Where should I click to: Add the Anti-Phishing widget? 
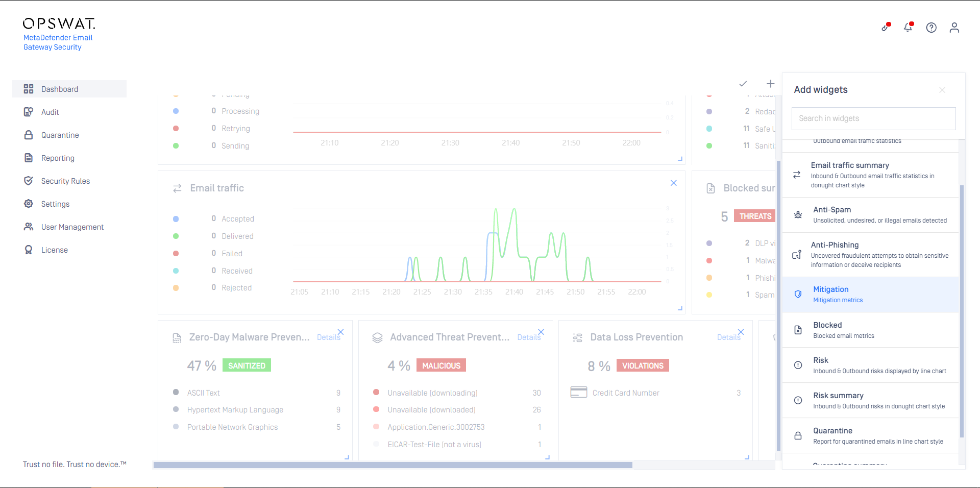[x=871, y=255]
